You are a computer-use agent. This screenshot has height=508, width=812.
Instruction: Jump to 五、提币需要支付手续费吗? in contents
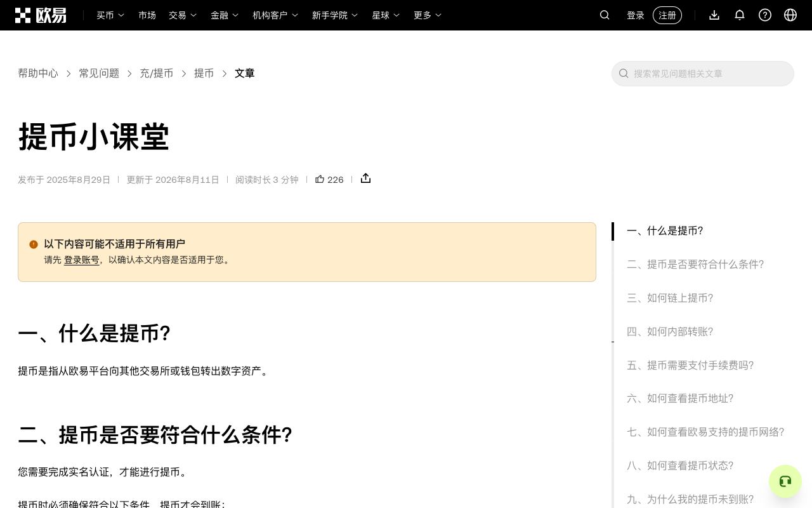point(690,366)
